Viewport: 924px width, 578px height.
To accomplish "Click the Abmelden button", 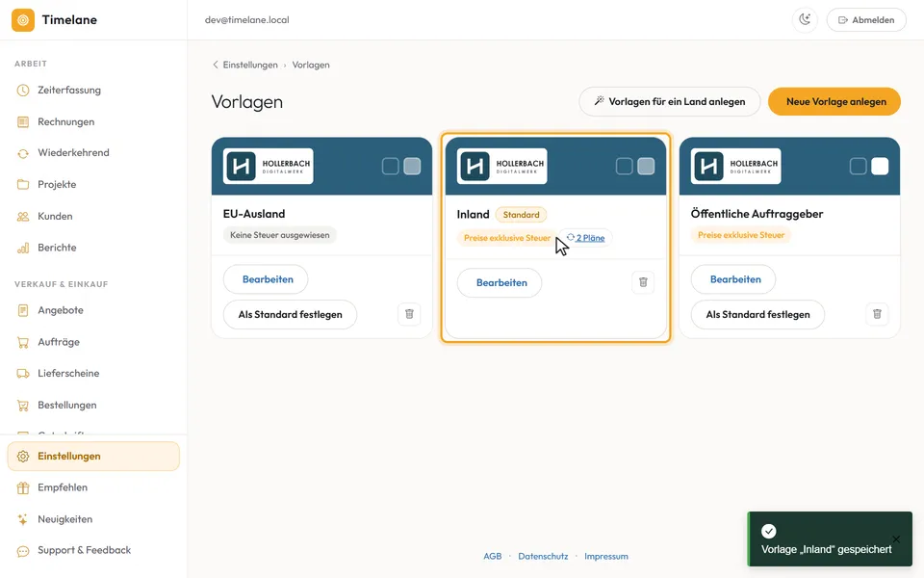I will point(866,20).
